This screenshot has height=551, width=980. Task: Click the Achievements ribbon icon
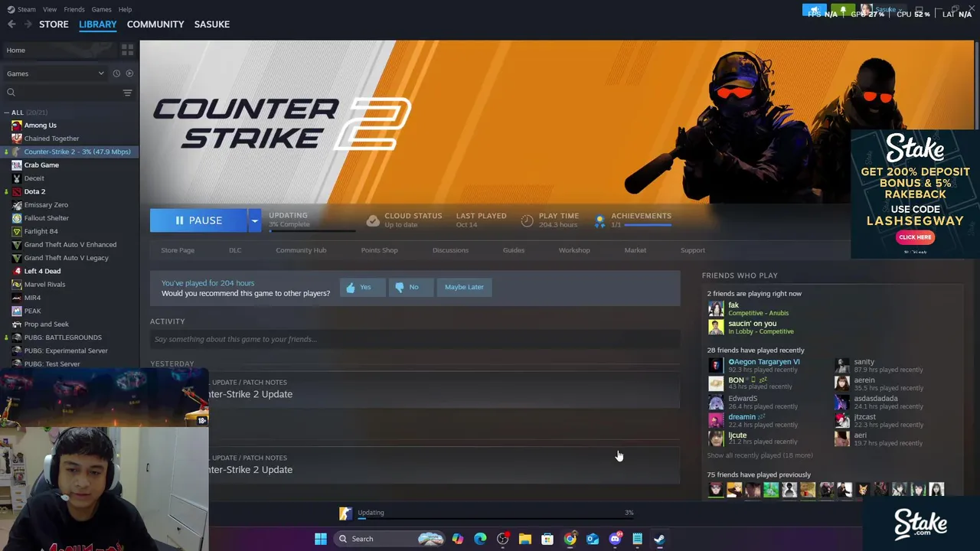[600, 221]
